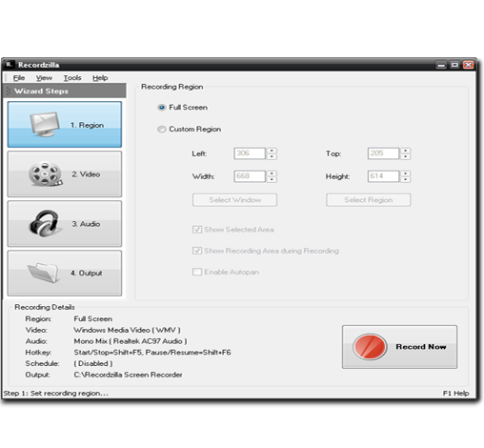
Task: Open the File menu
Action: 19,78
